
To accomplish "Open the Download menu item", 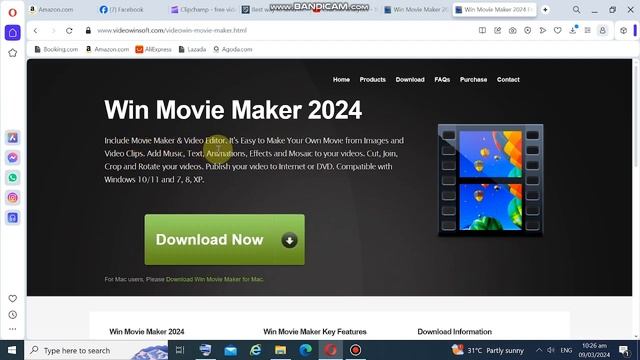I will [x=410, y=80].
